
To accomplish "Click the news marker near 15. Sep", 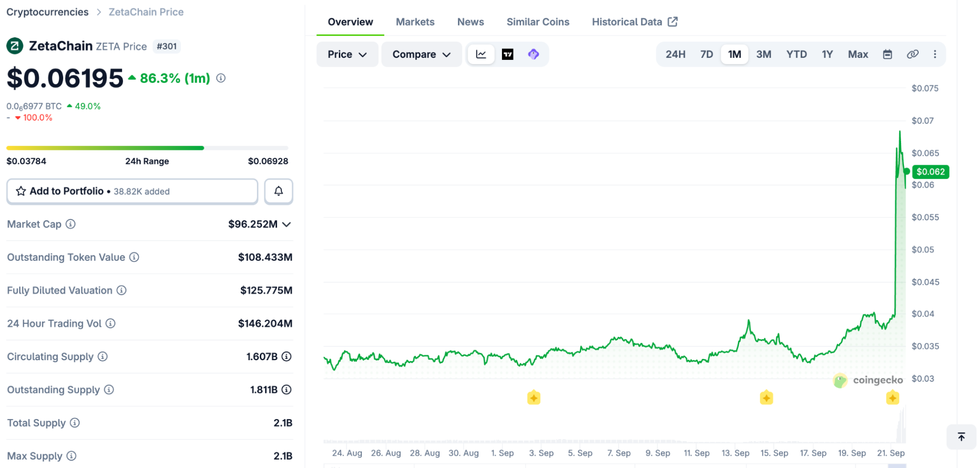I will tap(766, 397).
